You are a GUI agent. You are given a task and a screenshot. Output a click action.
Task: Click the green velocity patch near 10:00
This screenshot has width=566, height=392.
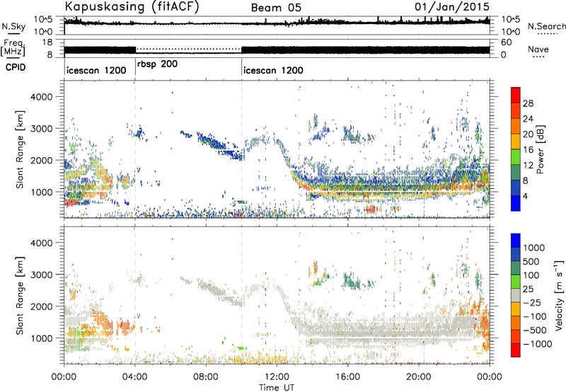(241, 348)
